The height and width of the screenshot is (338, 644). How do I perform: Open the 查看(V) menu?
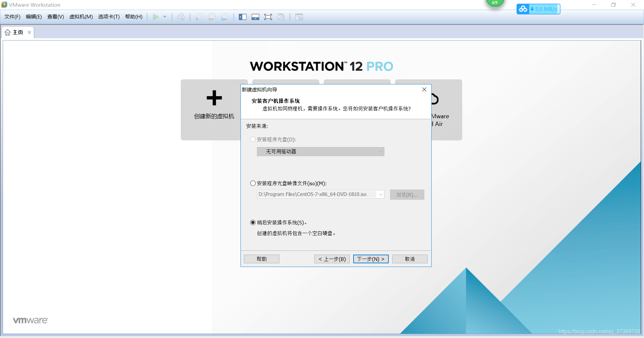coord(56,17)
